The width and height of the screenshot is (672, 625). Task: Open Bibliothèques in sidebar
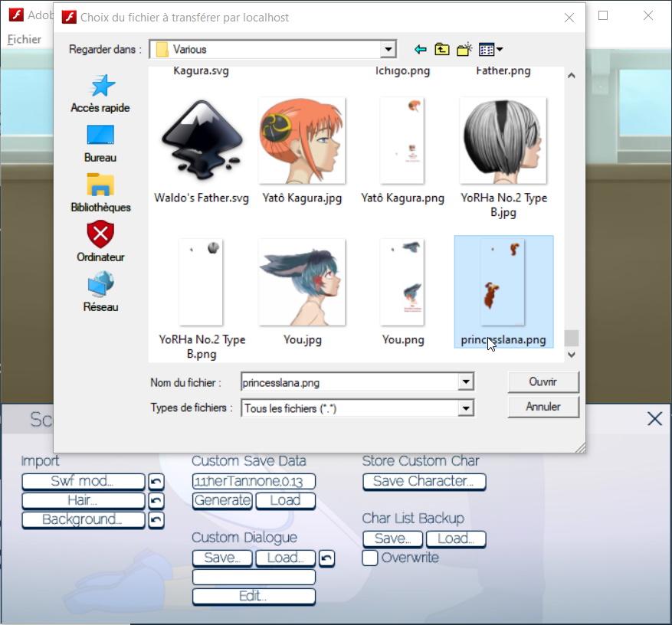pyautogui.click(x=100, y=193)
